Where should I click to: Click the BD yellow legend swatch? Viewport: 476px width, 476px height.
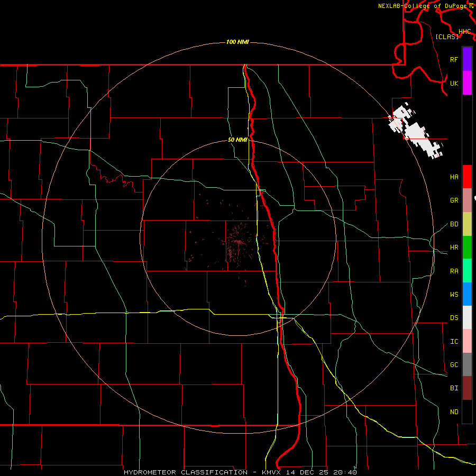[x=467, y=224]
